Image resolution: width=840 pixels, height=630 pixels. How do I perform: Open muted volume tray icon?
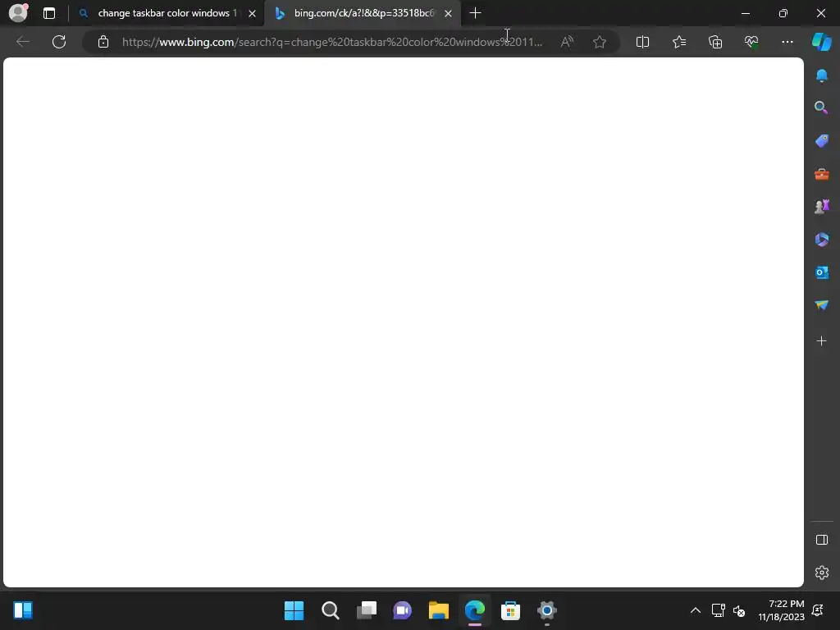(739, 610)
